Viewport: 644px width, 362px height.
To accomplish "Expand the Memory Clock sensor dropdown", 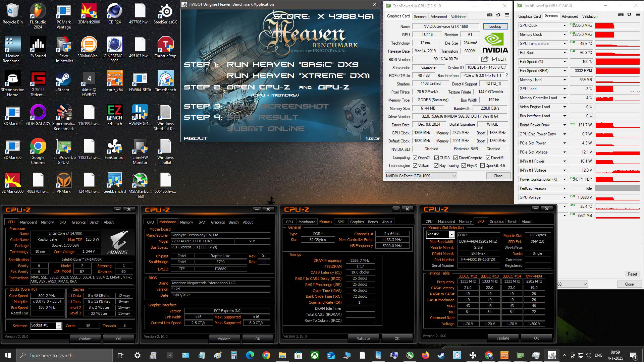I will click(x=565, y=35).
